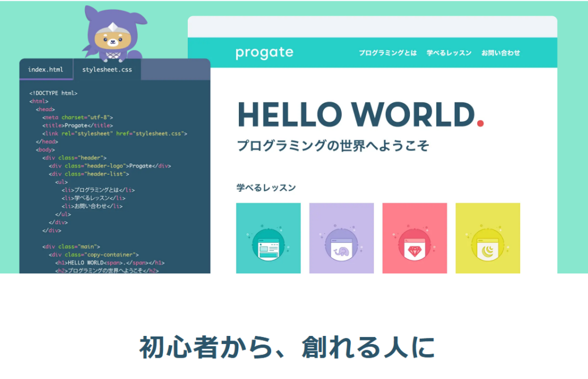Click the <li>お問い合わせ</li> code line
This screenshot has height=379, width=588.
click(92, 206)
